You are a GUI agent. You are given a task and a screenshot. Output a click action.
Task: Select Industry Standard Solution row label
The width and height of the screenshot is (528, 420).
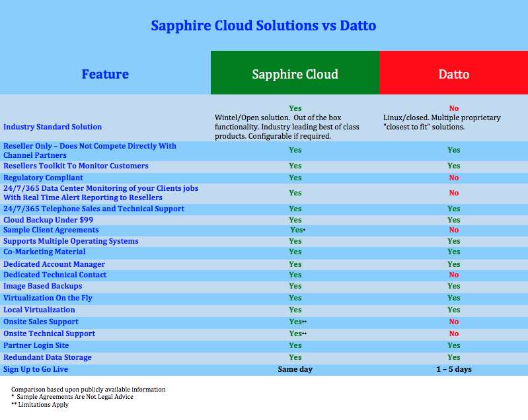click(52, 127)
